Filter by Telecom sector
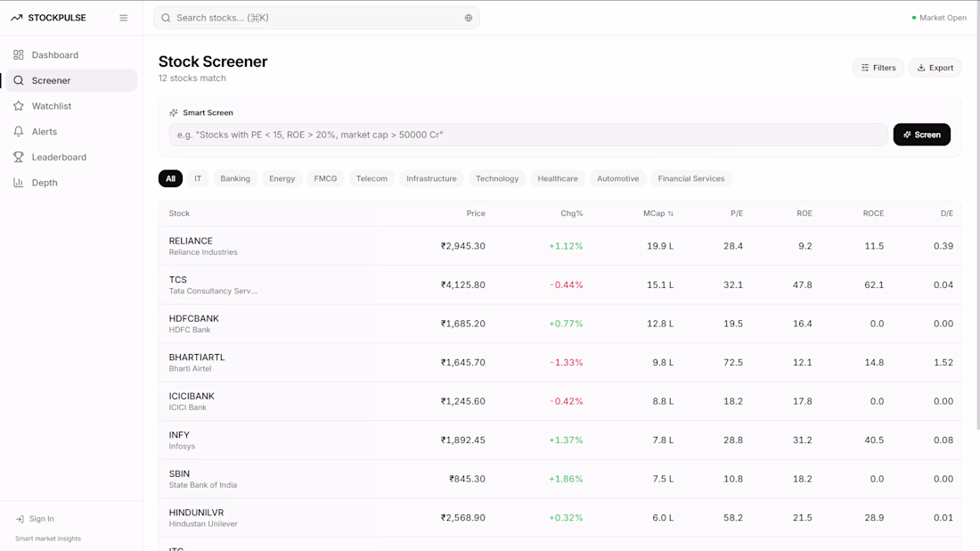980x551 pixels. (372, 179)
